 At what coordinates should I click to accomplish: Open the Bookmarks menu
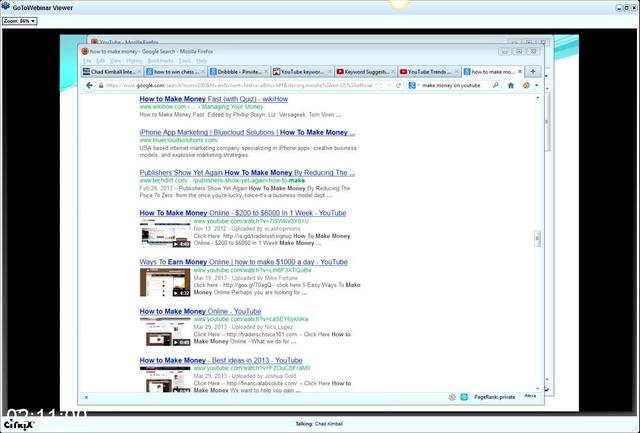[x=160, y=61]
